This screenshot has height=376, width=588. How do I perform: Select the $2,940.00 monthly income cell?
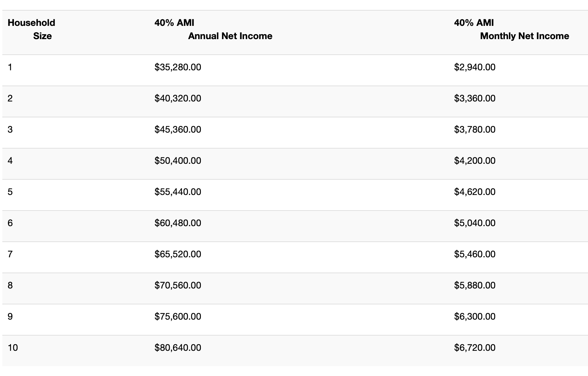point(475,67)
